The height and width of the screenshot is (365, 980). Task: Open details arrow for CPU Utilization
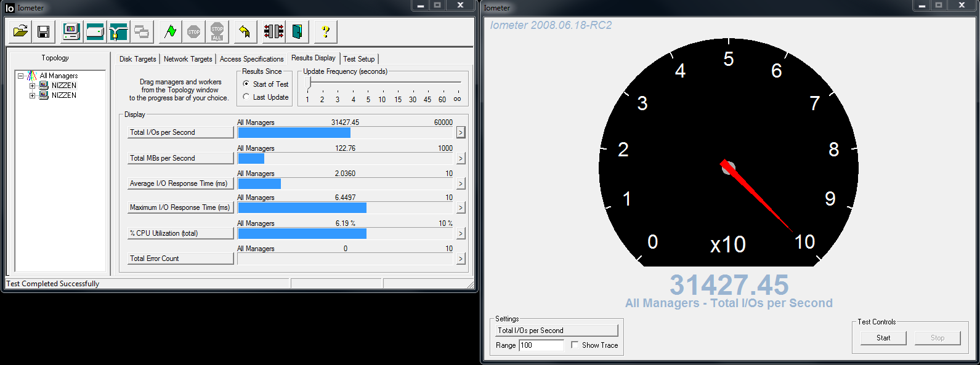[461, 233]
